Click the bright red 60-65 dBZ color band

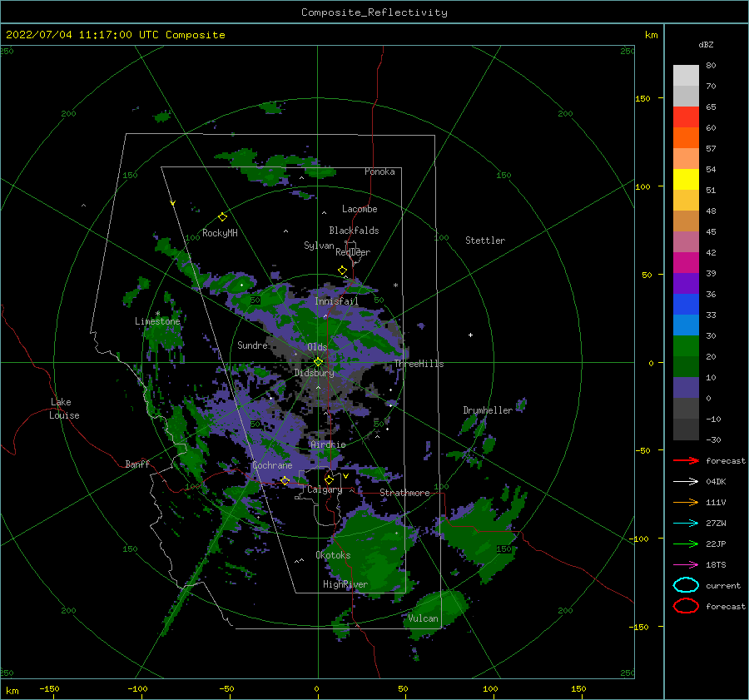686,117
